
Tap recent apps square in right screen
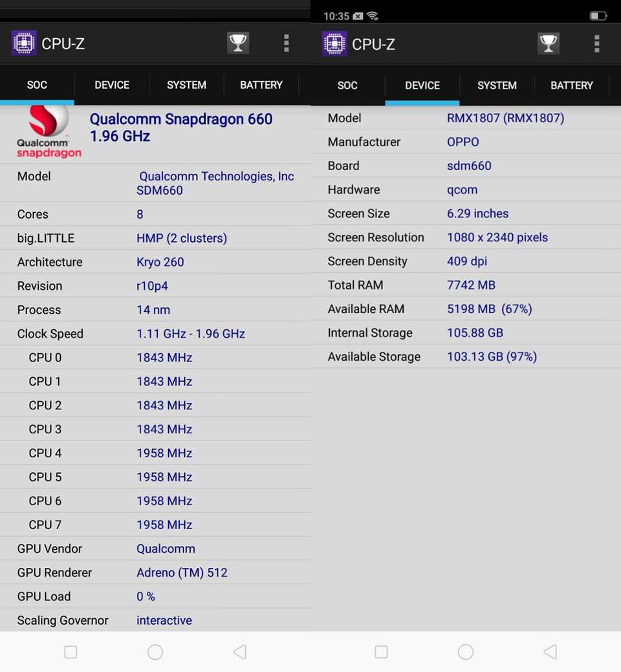381,652
